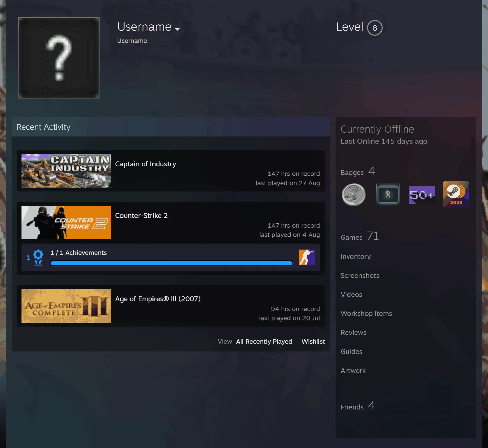Open Reviews page
Image resolution: width=488 pixels, height=448 pixels.
click(354, 332)
